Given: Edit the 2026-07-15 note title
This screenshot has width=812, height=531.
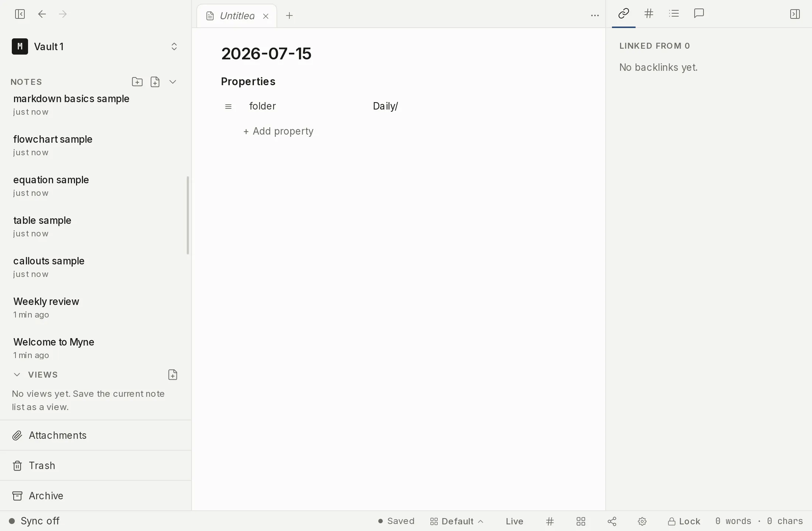Looking at the screenshot, I should point(266,54).
